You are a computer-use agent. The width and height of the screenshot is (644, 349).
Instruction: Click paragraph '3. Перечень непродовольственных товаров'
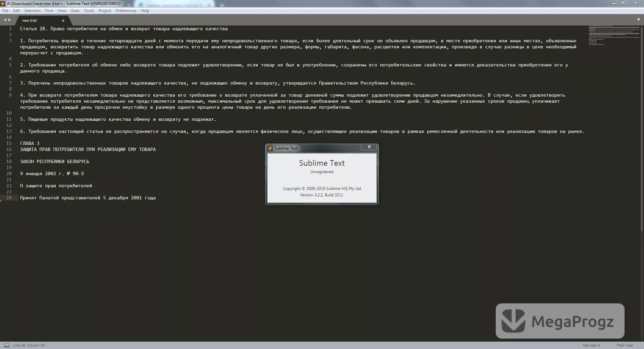click(218, 83)
